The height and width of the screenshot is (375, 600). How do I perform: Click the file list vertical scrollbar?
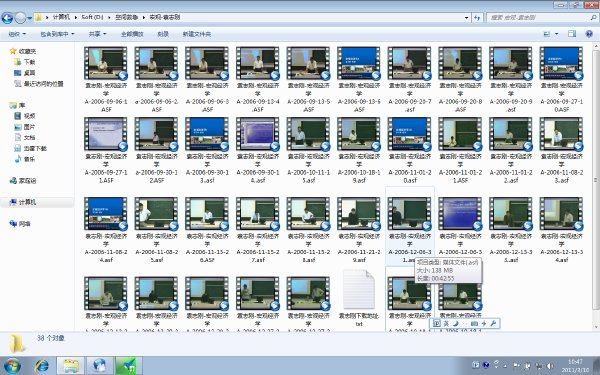coord(596,180)
